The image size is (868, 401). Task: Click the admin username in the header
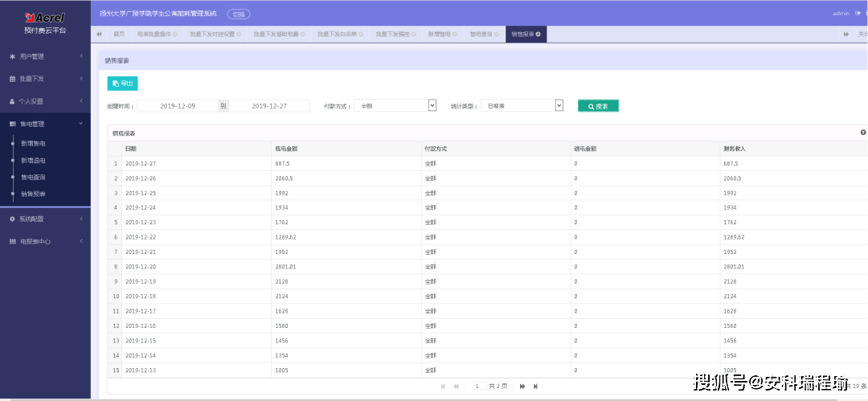pyautogui.click(x=841, y=14)
